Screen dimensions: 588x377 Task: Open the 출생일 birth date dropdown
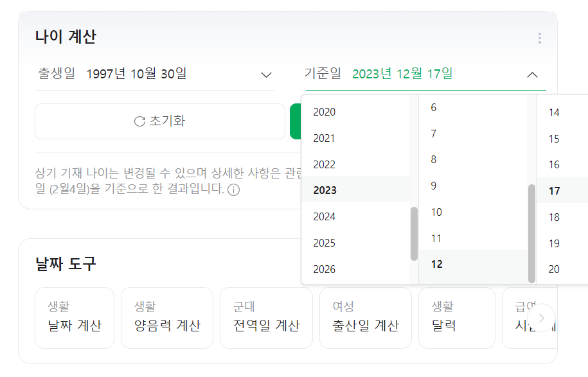pos(266,74)
